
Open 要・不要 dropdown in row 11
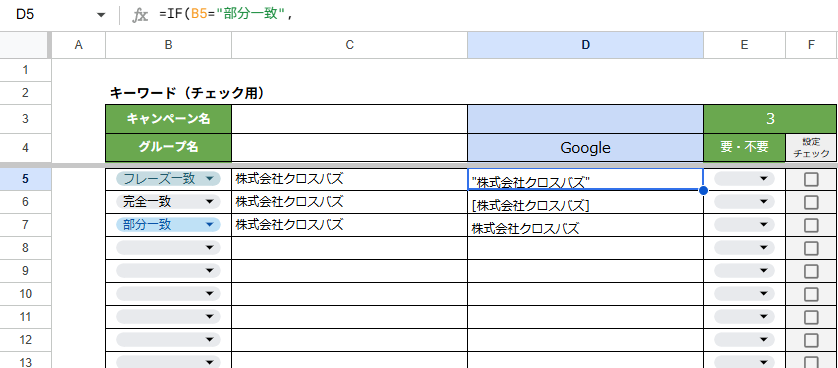point(744,317)
